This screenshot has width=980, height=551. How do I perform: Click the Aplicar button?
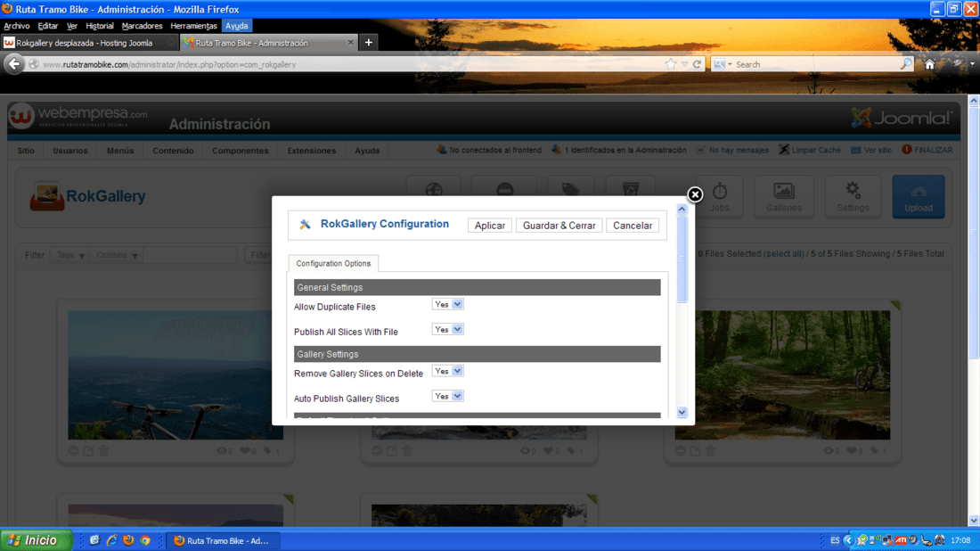click(489, 226)
